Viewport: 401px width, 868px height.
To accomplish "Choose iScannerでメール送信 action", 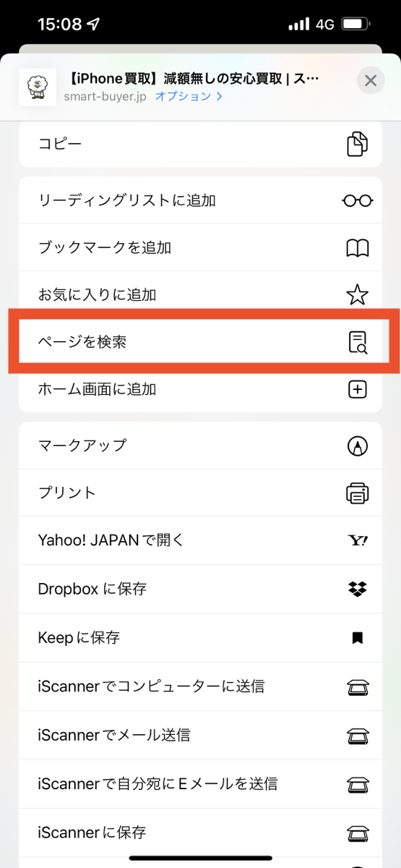I will pos(200,735).
